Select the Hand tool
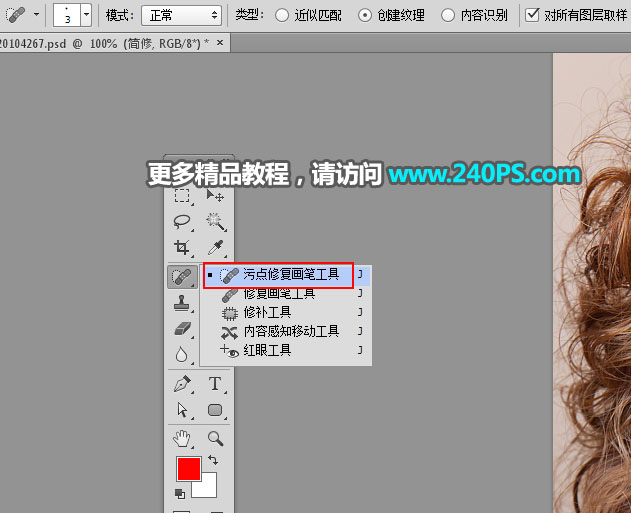 coord(182,438)
